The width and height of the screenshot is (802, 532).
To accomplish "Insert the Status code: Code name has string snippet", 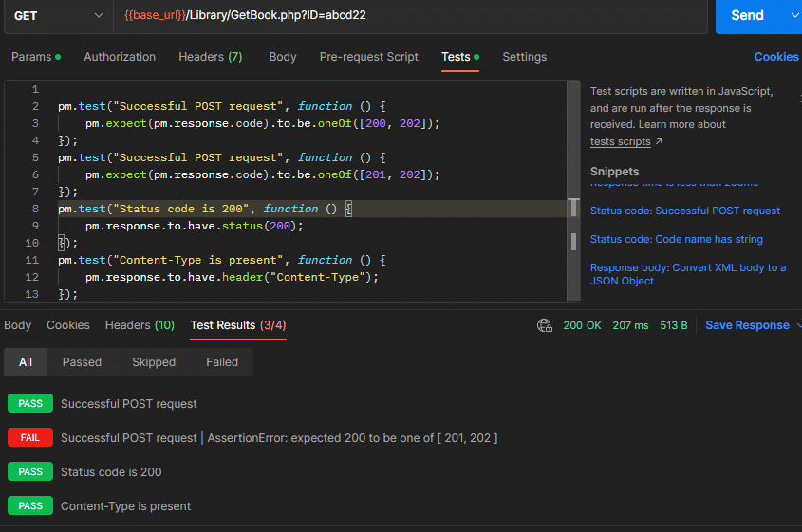I will tap(676, 239).
